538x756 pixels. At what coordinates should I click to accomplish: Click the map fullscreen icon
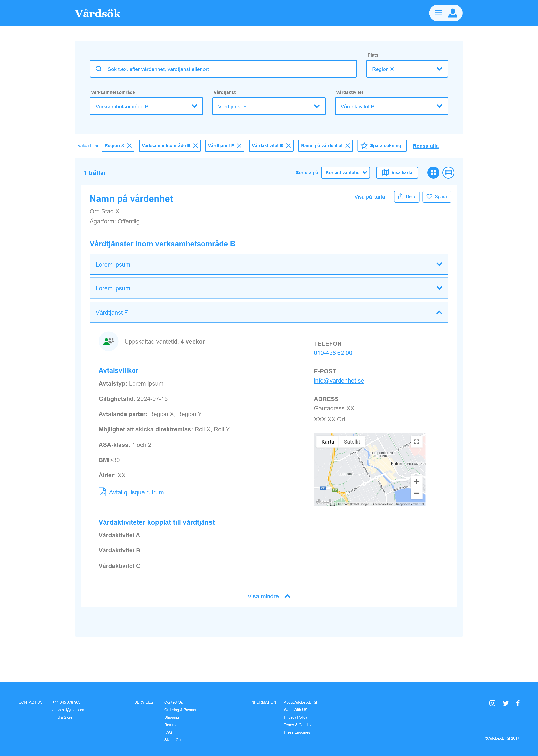(x=417, y=442)
